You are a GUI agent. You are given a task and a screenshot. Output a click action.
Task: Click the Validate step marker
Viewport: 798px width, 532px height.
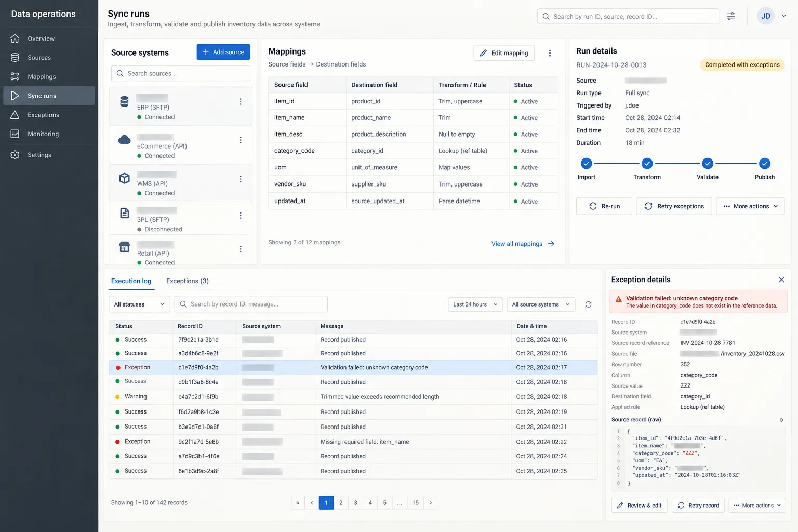(708, 164)
